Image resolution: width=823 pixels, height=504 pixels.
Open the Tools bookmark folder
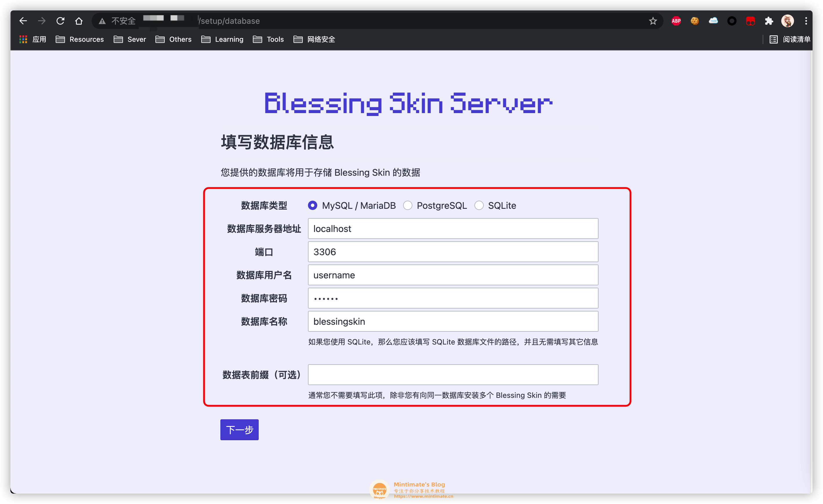(x=268, y=39)
